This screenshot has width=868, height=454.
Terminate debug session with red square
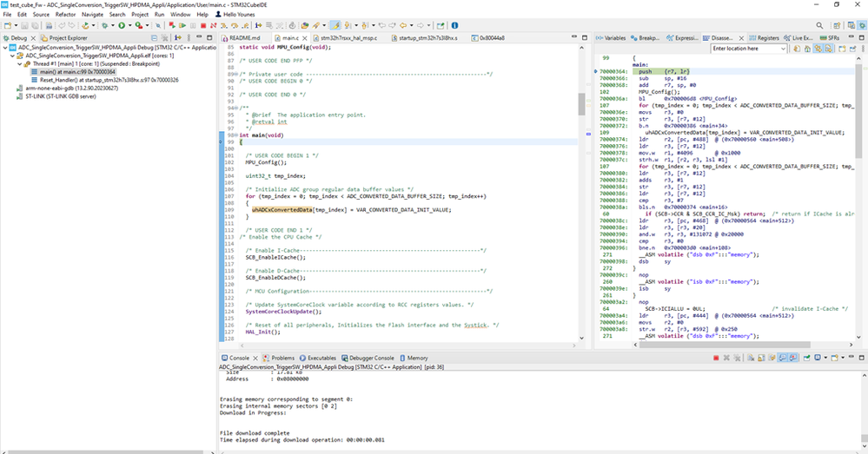[202, 26]
